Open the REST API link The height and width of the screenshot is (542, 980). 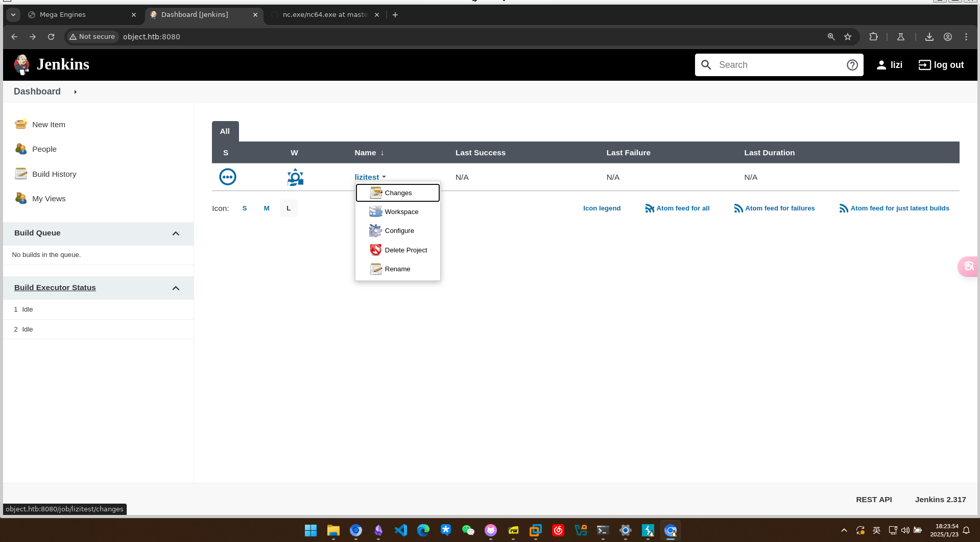tap(874, 500)
